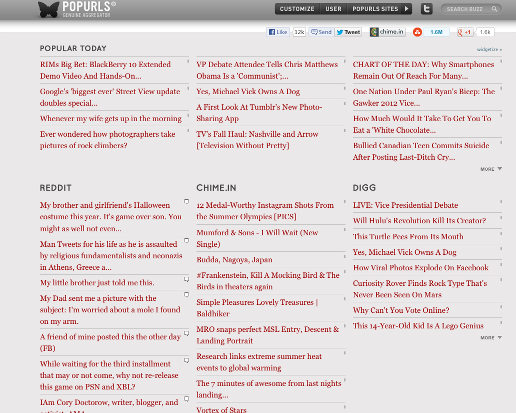Click the Popurls butterfly logo
This screenshot has width=516, height=413.
[49, 9]
